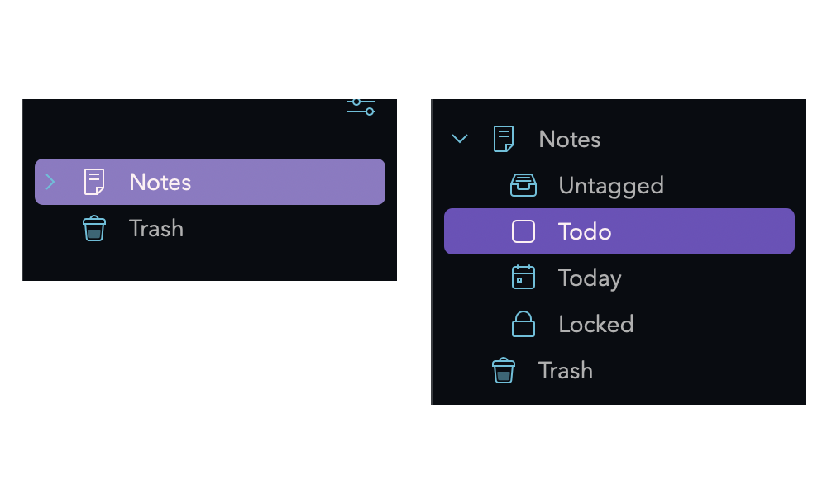Click the note icon in highlighted Notes row
This screenshot has height=504, width=827.
[x=94, y=182]
